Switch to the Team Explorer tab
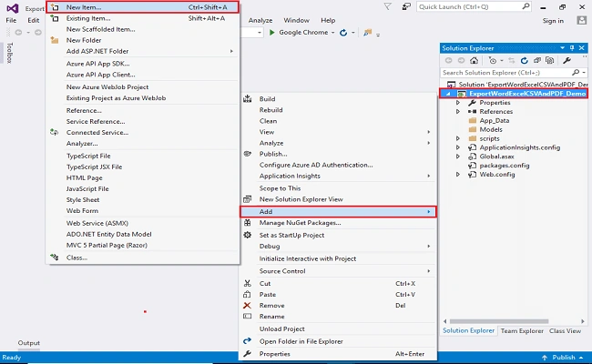592x364 pixels. (x=522, y=331)
